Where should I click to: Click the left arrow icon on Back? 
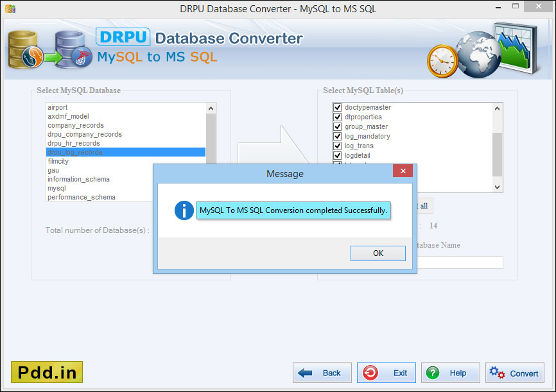coord(305,373)
